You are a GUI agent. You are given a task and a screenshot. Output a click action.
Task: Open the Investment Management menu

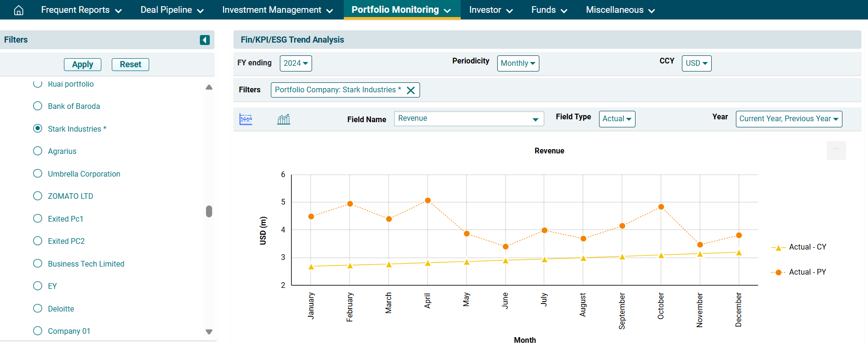[277, 10]
